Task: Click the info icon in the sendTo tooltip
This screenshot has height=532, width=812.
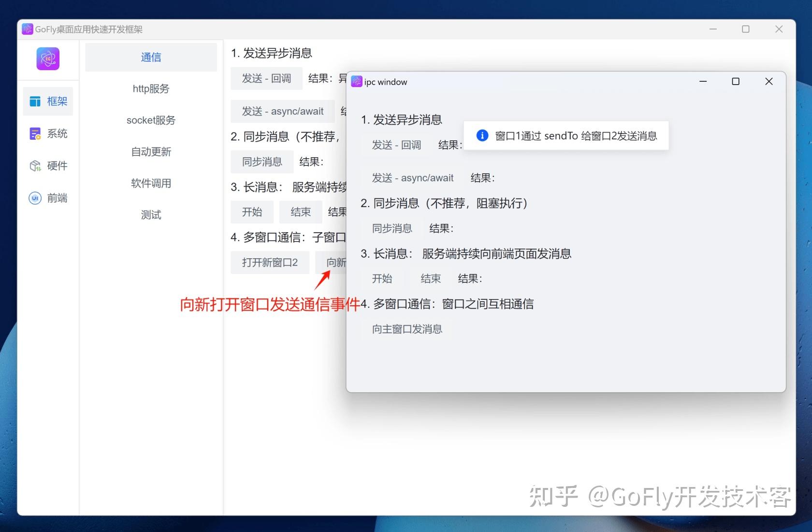Action: coord(481,135)
